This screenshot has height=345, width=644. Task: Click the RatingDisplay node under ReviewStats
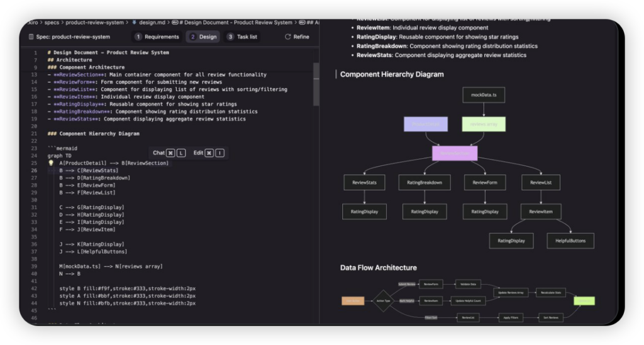pyautogui.click(x=364, y=212)
